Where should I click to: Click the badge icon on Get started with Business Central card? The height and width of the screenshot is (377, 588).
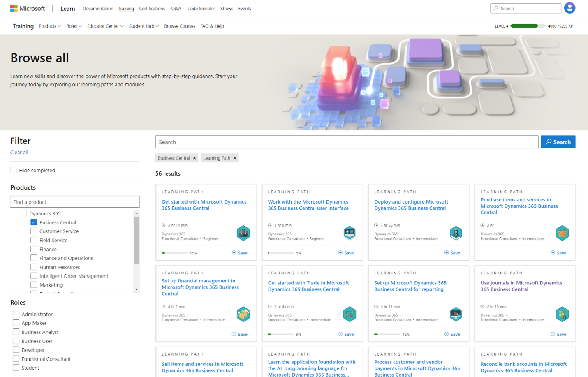[243, 233]
